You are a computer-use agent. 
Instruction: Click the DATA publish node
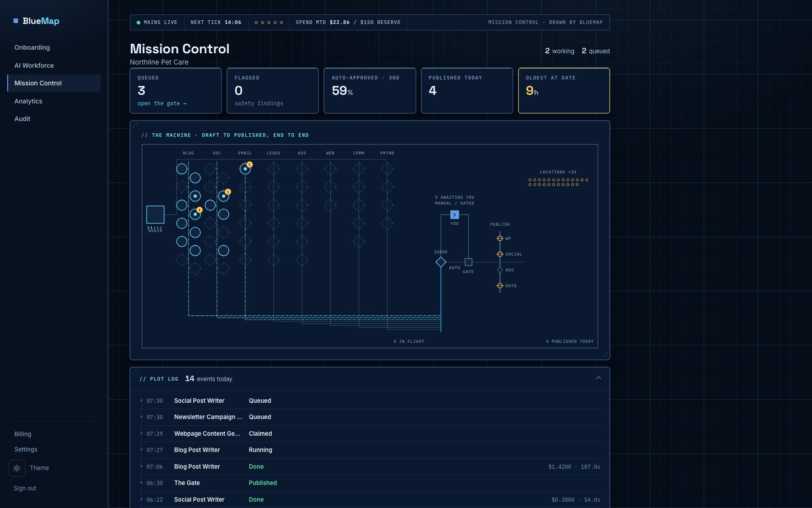pyautogui.click(x=500, y=286)
